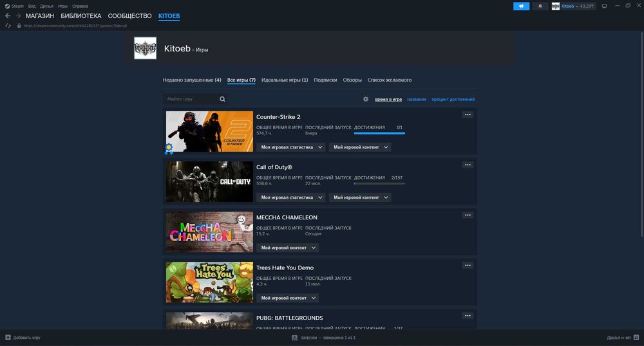Click the Add a game plus icon
The image size is (644, 346).
tap(8, 338)
